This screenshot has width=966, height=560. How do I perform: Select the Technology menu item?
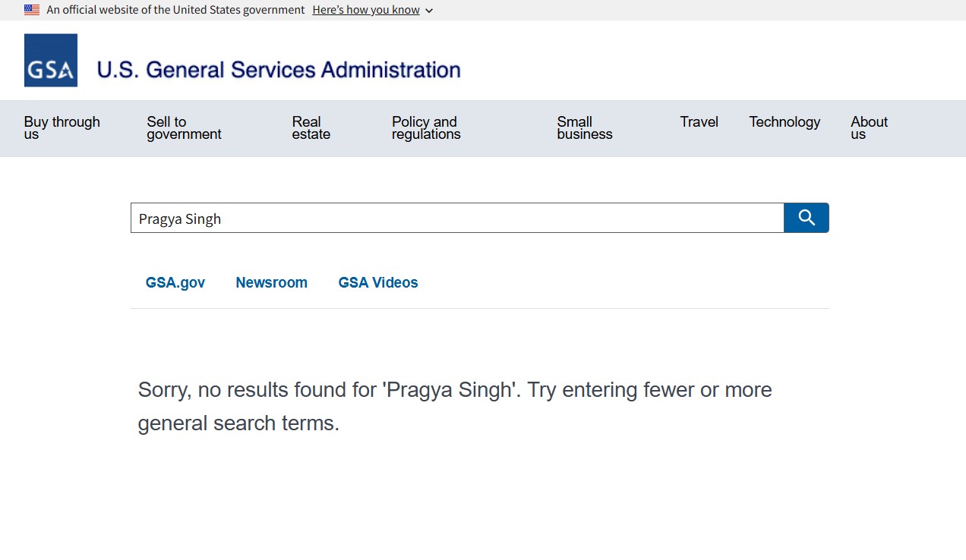[x=784, y=121]
